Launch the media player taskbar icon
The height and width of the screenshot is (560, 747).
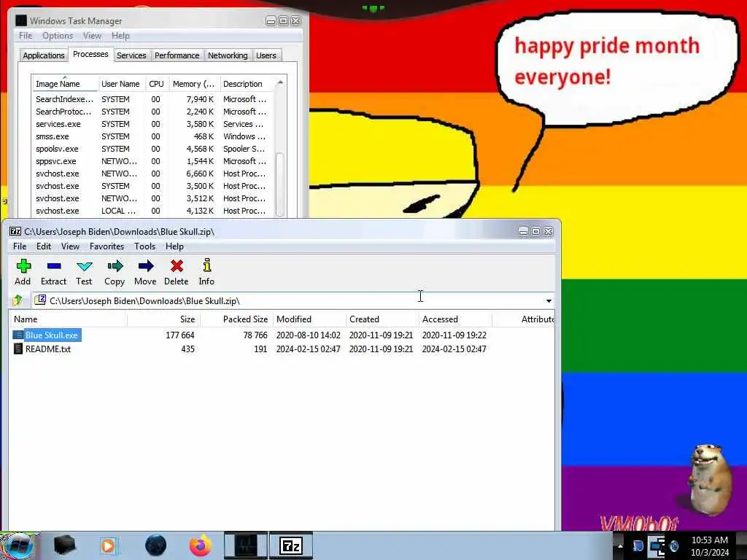pos(109,545)
